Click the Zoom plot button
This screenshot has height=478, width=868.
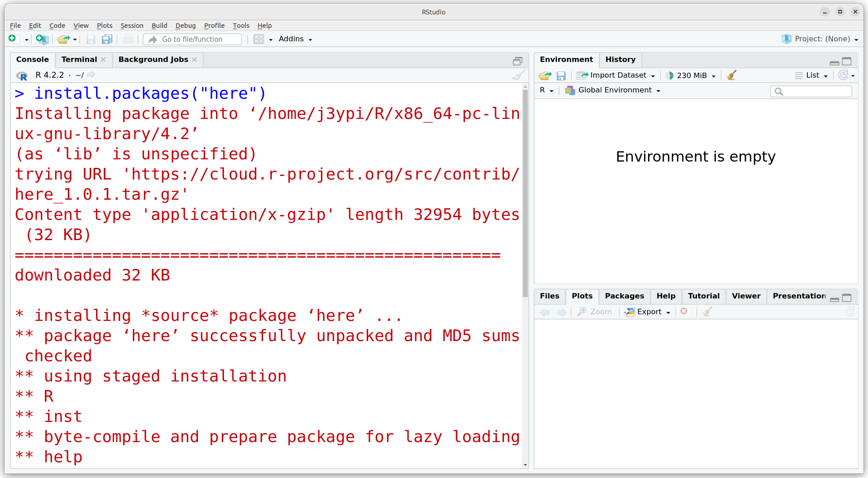pyautogui.click(x=595, y=312)
